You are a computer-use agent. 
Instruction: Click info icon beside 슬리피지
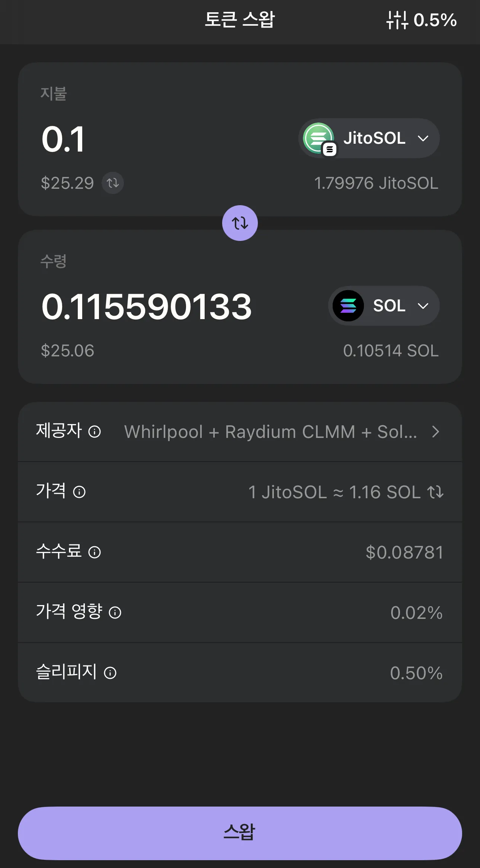[x=110, y=673]
